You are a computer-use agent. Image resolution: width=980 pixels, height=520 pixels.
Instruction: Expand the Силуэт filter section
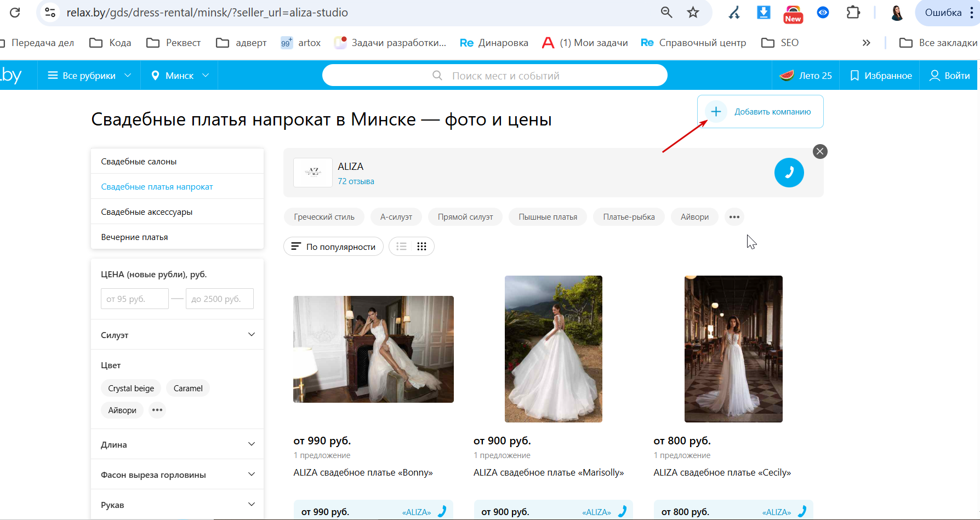pos(177,335)
